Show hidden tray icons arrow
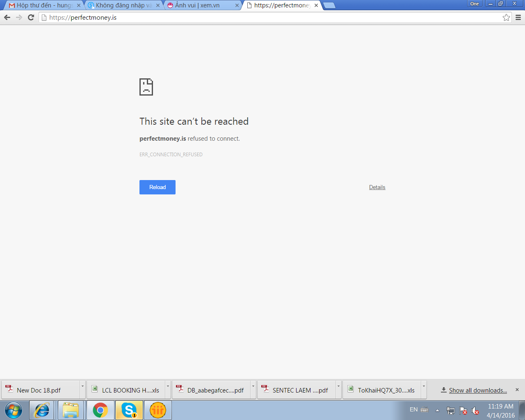Viewport: 525px width, 420px height. tap(437, 410)
